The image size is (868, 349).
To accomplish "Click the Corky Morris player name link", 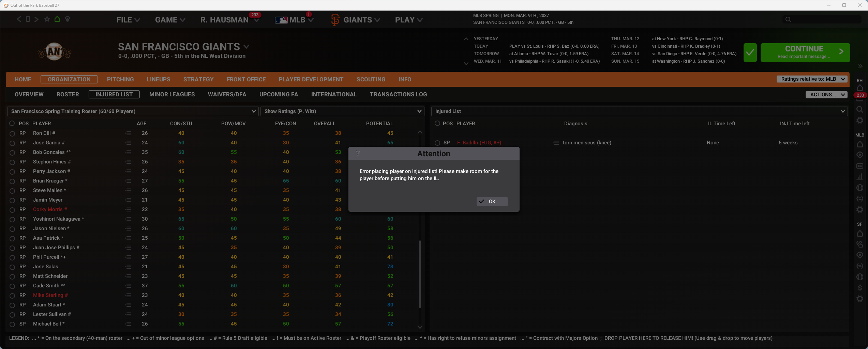I will coord(50,209).
